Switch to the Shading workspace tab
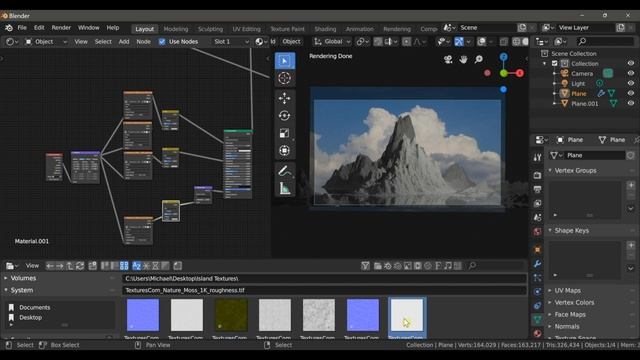Screen dimensions: 640x360 [x=325, y=29]
